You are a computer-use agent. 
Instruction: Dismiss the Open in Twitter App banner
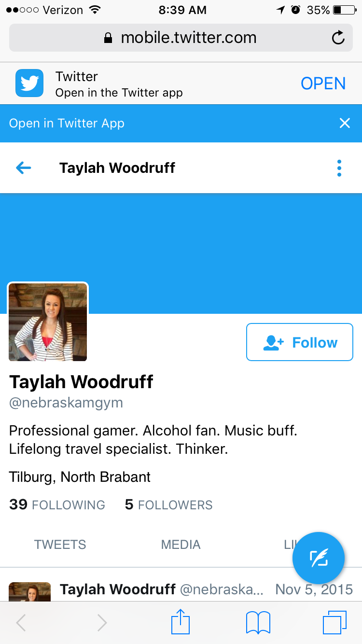point(345,123)
